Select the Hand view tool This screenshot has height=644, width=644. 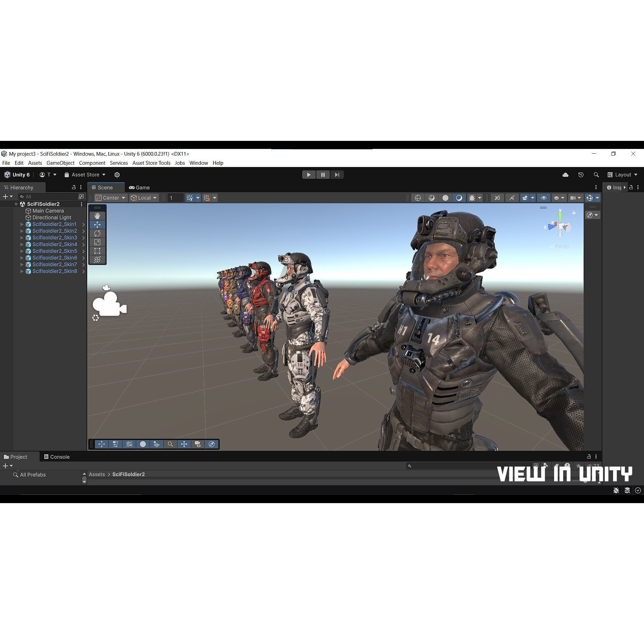(97, 216)
